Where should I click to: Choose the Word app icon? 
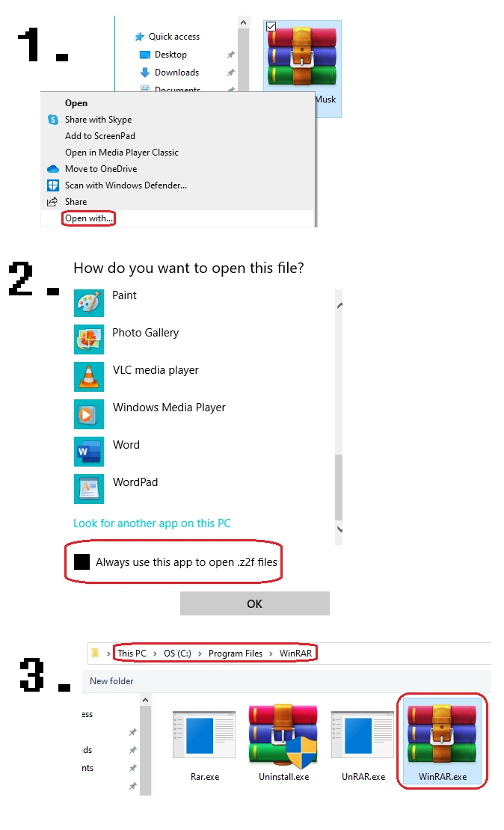[x=88, y=452]
